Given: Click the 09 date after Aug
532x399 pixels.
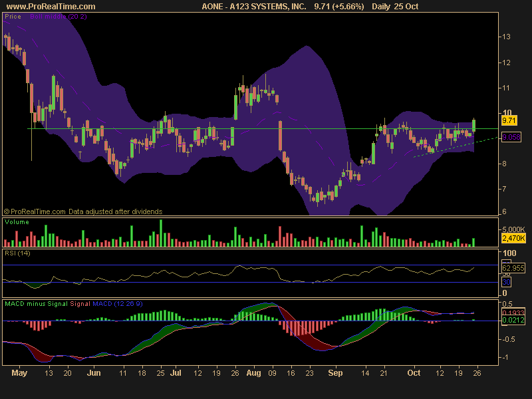Looking at the screenshot, I should (x=272, y=373).
